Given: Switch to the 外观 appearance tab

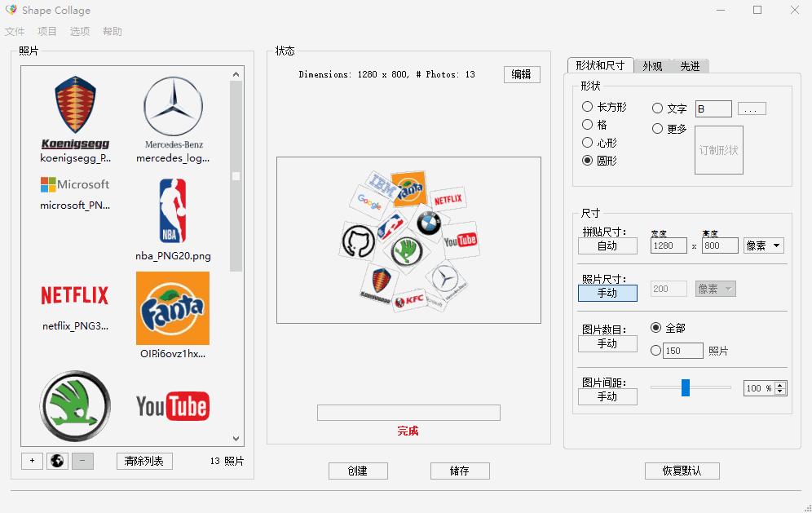Looking at the screenshot, I should coord(652,66).
